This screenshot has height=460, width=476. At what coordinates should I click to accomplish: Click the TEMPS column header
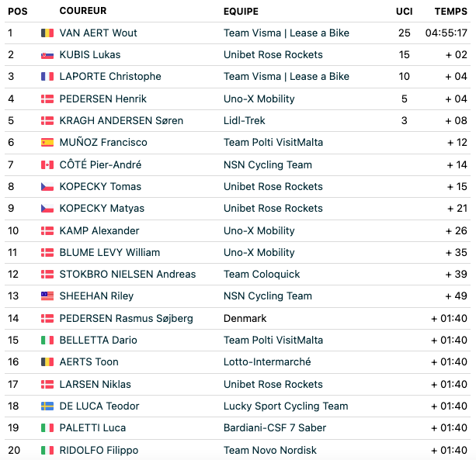point(451,11)
